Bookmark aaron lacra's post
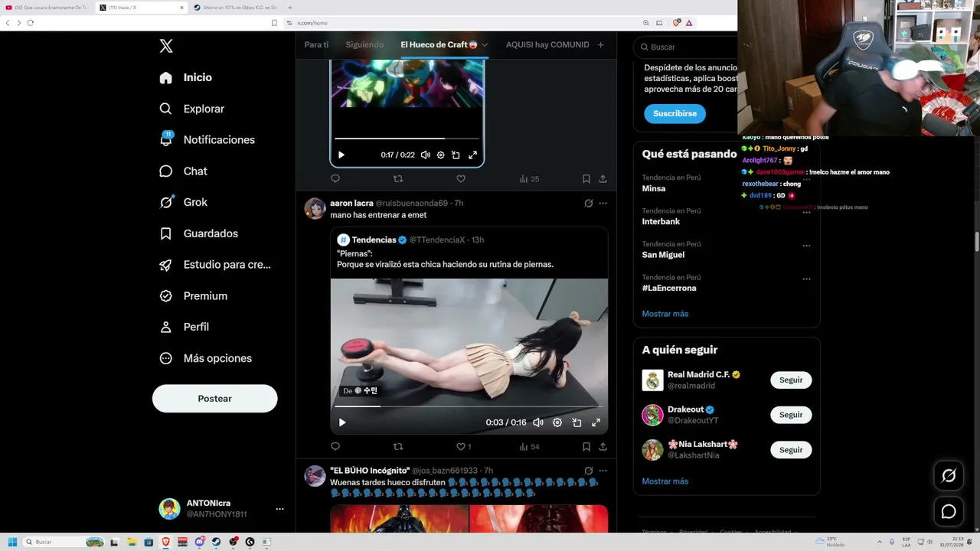Screen dimensions: 980x551 click(586, 447)
